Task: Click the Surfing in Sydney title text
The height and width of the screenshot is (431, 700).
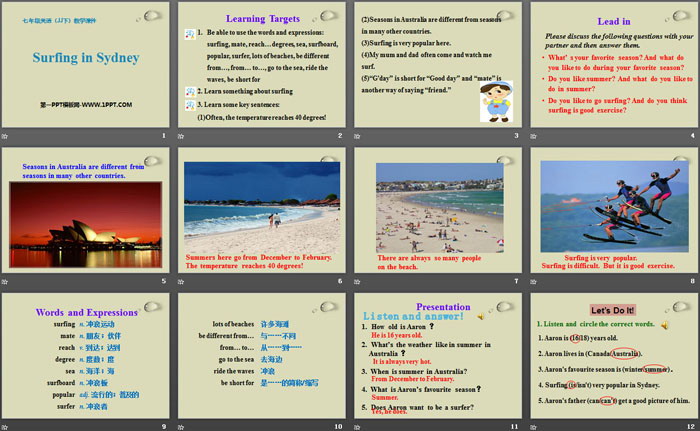Action: click(86, 58)
